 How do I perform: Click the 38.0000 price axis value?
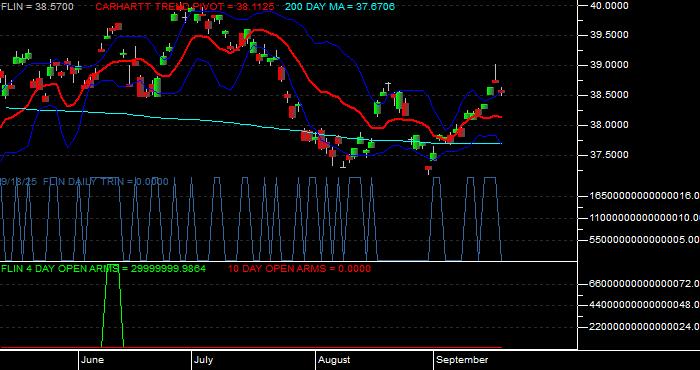click(x=609, y=125)
